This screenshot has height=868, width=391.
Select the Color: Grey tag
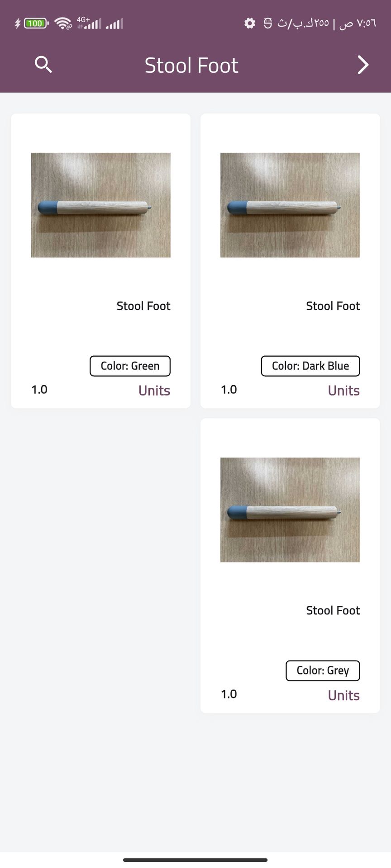[323, 670]
